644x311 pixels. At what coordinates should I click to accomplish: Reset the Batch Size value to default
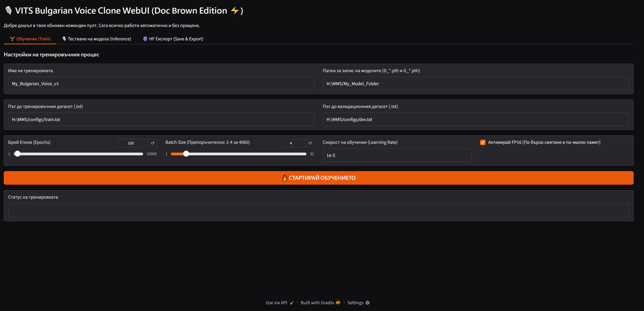(x=310, y=143)
